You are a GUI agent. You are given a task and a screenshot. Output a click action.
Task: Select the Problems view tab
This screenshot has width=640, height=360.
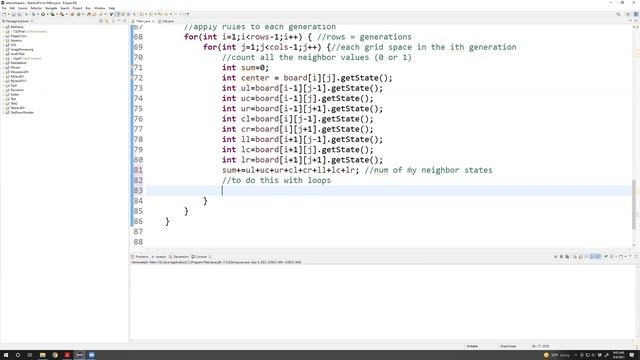coord(140,257)
